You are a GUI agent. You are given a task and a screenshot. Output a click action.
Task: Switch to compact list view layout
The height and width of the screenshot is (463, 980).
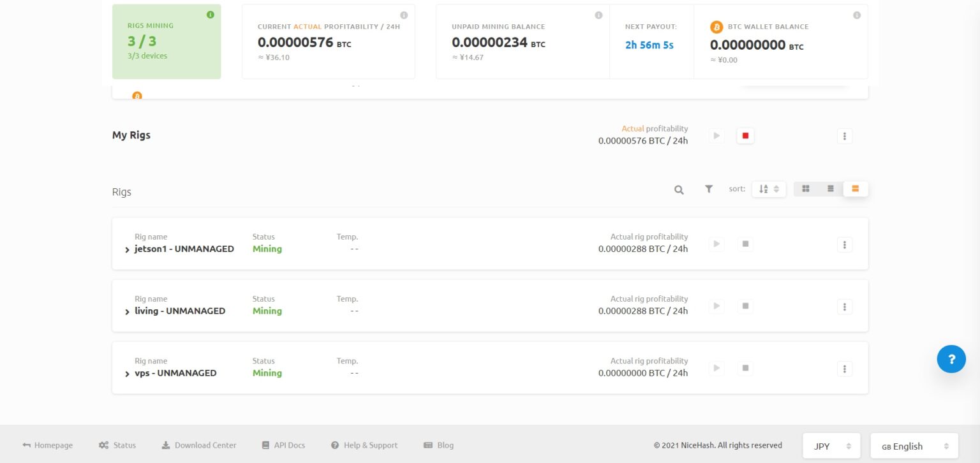(831, 189)
